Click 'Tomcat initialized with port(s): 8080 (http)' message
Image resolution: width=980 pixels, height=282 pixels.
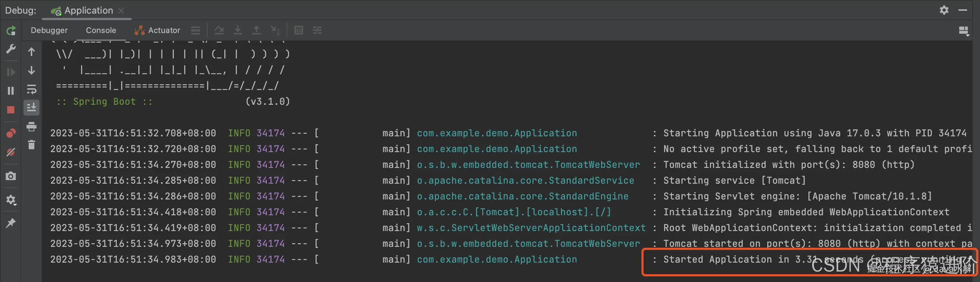tap(789, 165)
